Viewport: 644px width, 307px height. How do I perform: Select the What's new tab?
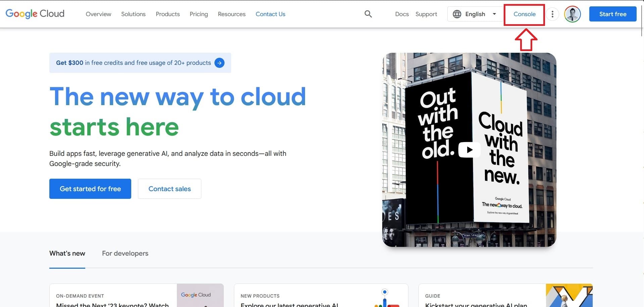point(67,253)
